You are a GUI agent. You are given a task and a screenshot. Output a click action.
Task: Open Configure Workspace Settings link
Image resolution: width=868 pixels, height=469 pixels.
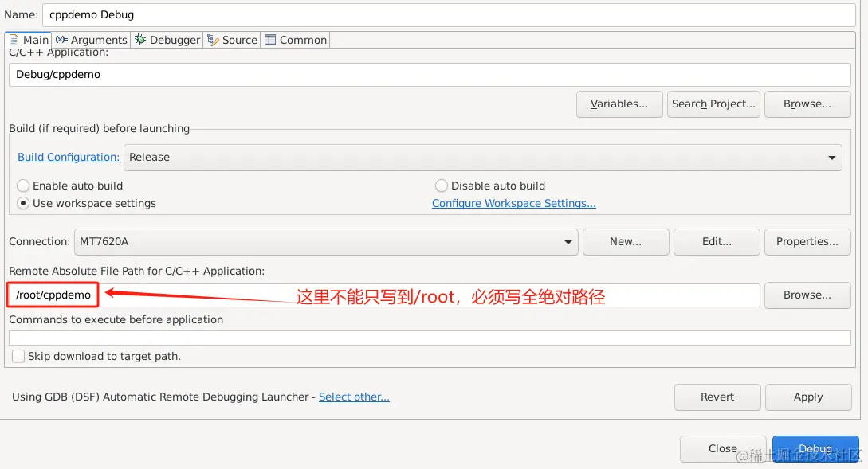(x=514, y=204)
